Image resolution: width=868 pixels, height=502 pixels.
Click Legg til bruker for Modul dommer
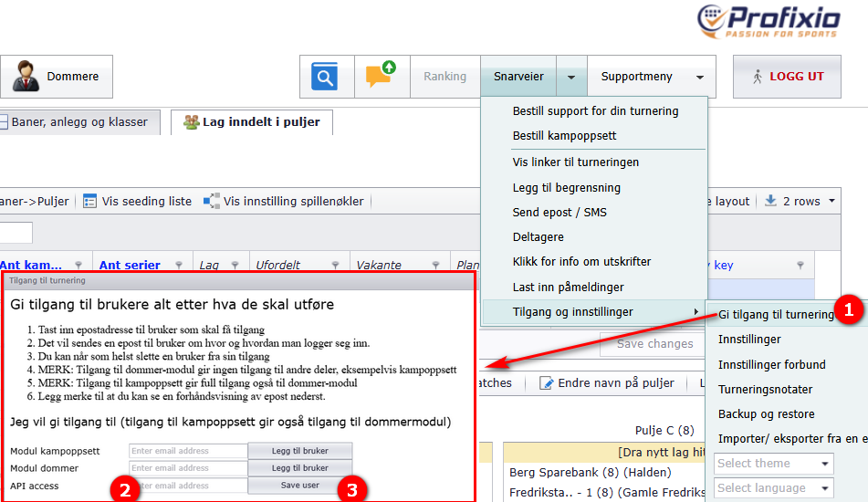tap(300, 467)
